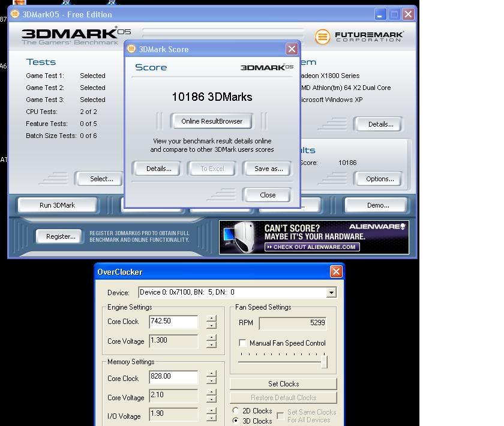Open Details... in the score dialog

pos(158,169)
